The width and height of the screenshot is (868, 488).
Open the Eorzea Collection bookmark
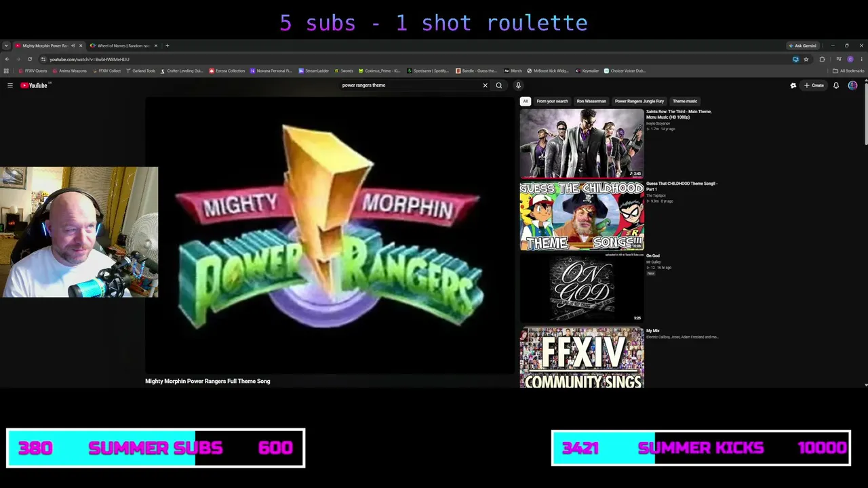pos(227,70)
